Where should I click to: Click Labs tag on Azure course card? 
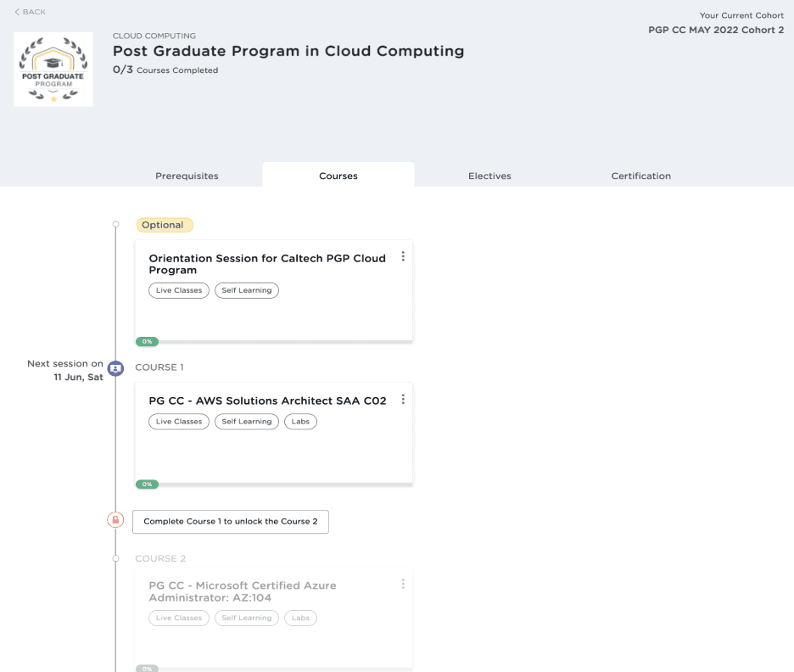point(300,618)
